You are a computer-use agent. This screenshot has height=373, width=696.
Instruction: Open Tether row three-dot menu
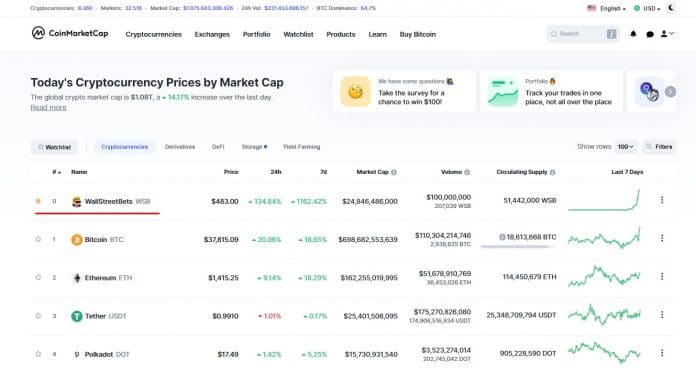point(662,314)
